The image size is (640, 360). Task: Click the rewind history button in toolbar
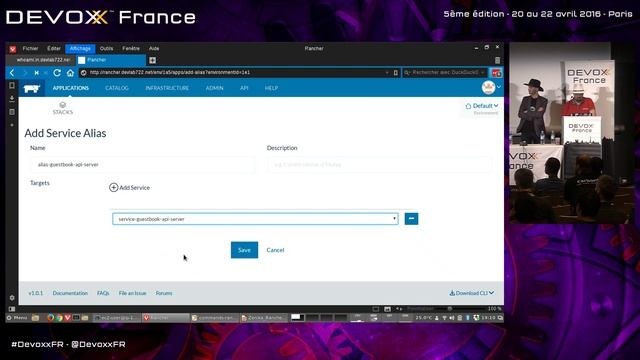[x=36, y=73]
